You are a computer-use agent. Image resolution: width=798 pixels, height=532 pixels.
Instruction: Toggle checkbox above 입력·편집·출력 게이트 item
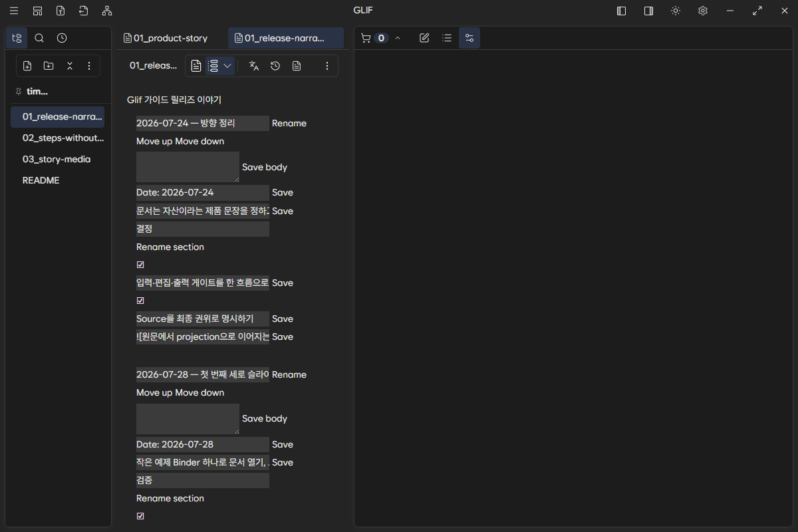(140, 265)
